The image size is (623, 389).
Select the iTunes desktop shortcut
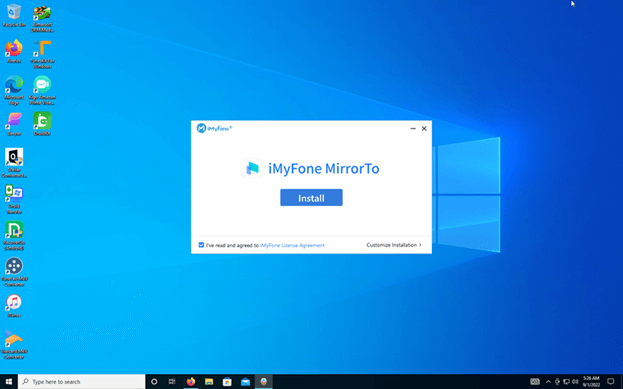pyautogui.click(x=14, y=306)
